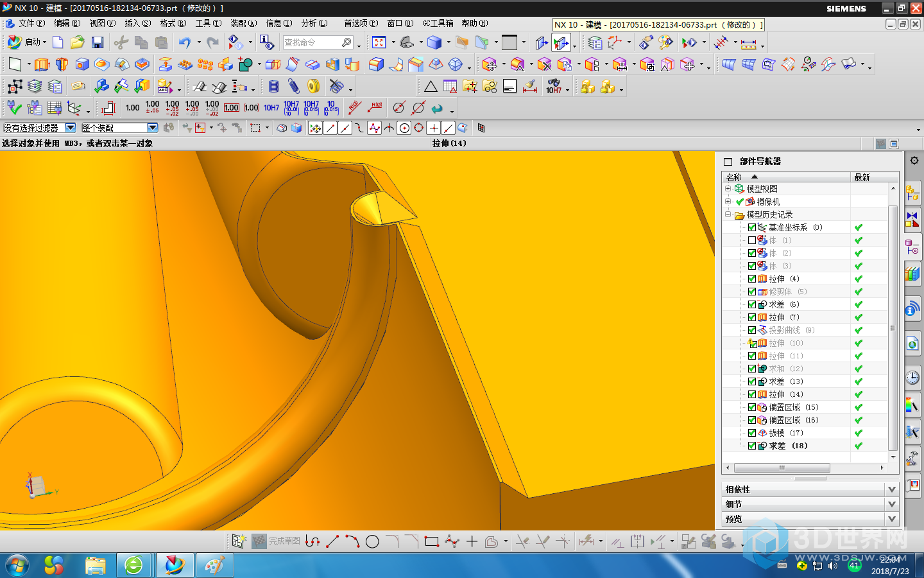Toggle checkbox for 拉伸 (14)
The image size is (924, 578).
(752, 394)
